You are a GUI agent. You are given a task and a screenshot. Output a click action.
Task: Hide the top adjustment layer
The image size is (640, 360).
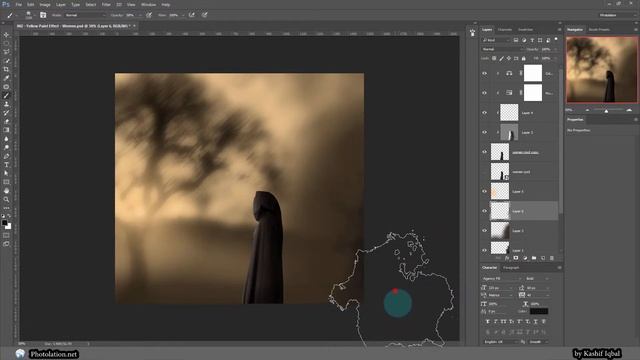pos(484,73)
